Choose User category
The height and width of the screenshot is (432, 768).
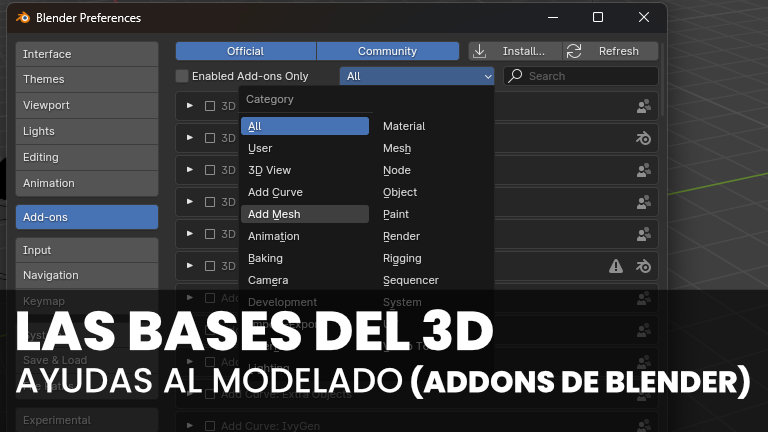(x=305, y=148)
